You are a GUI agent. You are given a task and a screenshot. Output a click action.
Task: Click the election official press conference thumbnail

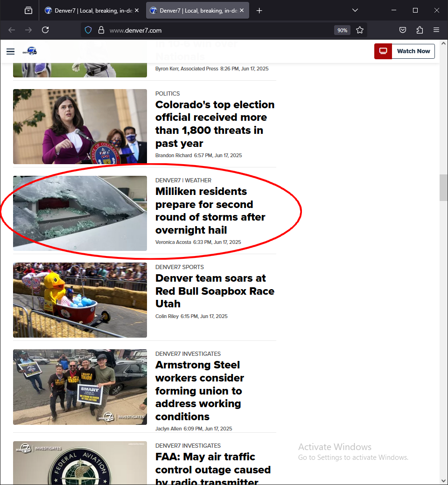[x=80, y=126]
